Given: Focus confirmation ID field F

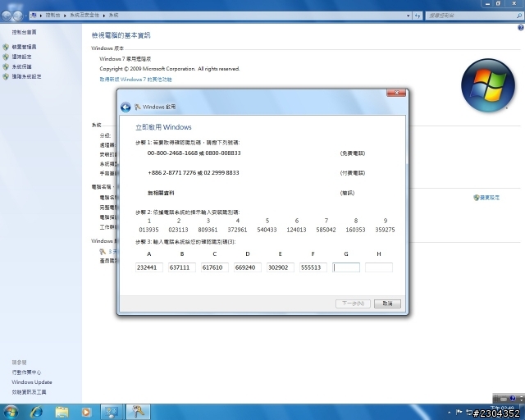Looking at the screenshot, I should [313, 267].
